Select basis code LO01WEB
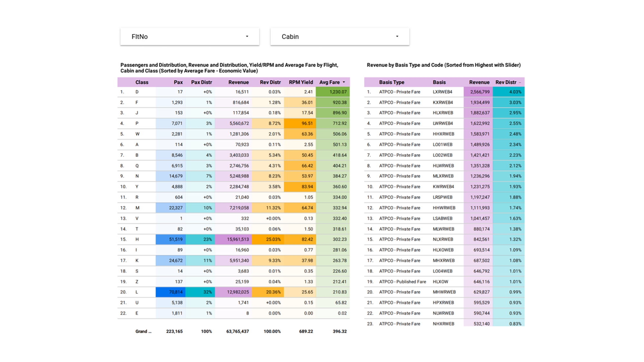 pos(442,145)
